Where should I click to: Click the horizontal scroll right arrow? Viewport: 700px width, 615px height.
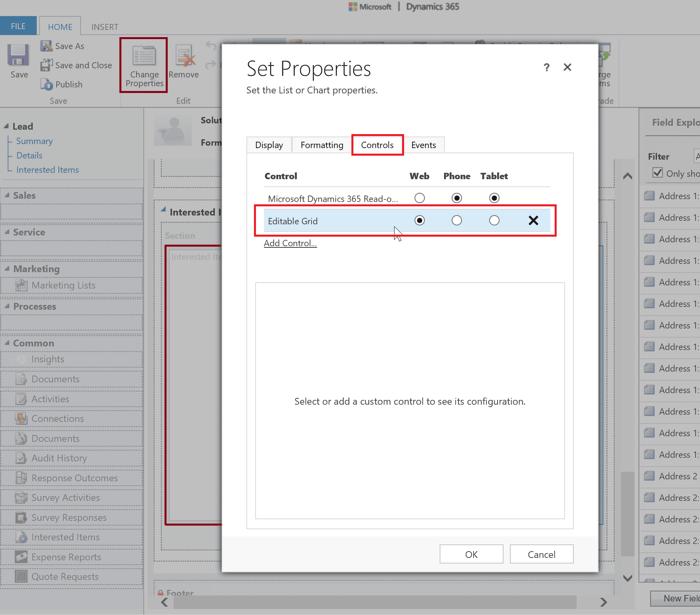coord(603,602)
